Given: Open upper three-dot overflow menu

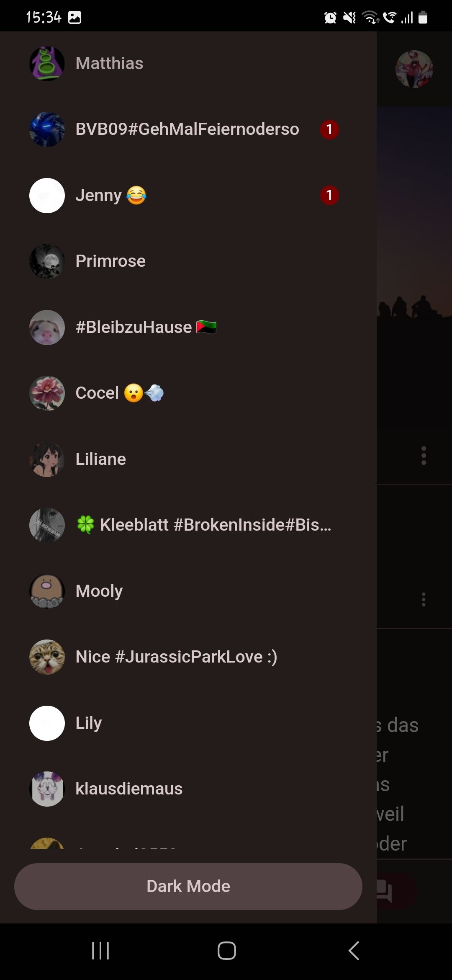Looking at the screenshot, I should [424, 456].
